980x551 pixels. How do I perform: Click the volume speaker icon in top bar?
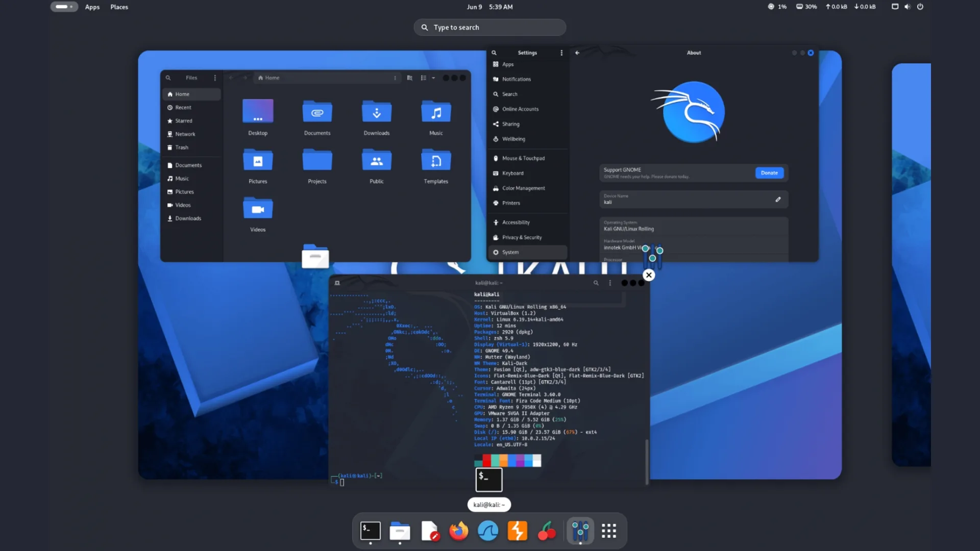point(908,7)
